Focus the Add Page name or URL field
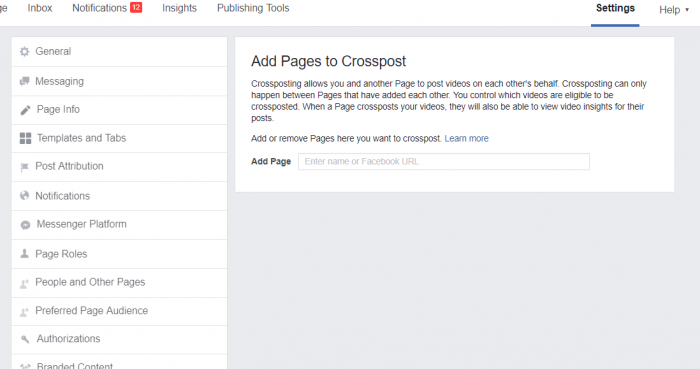Image resolution: width=700 pixels, height=369 pixels. 444,162
